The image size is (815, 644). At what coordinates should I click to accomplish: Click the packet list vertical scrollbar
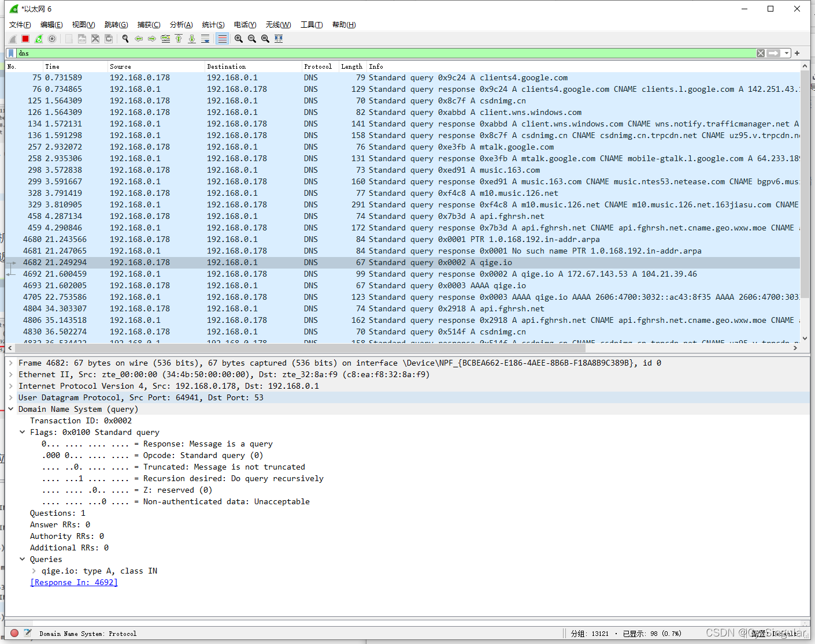tap(805, 185)
